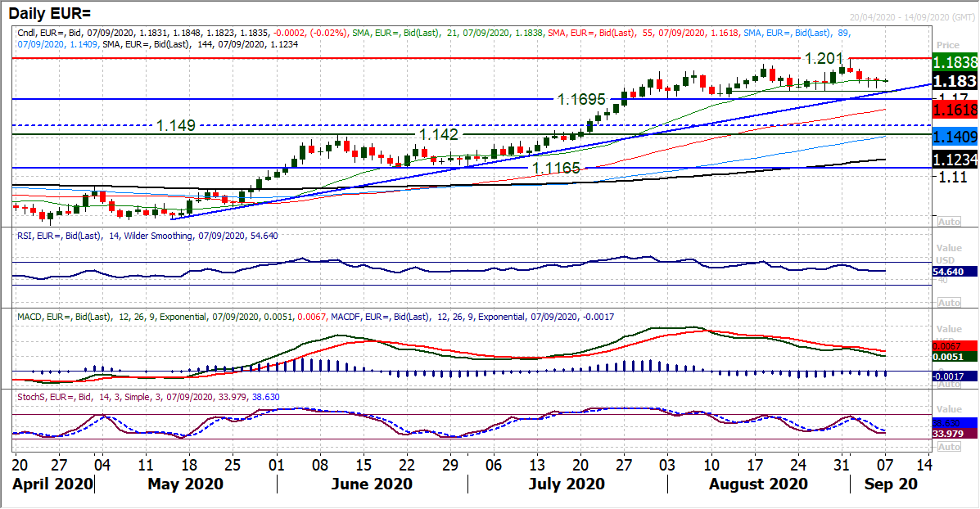Click the Daily EUR= chart title
Image resolution: width=980 pixels, height=509 pixels.
(x=54, y=11)
